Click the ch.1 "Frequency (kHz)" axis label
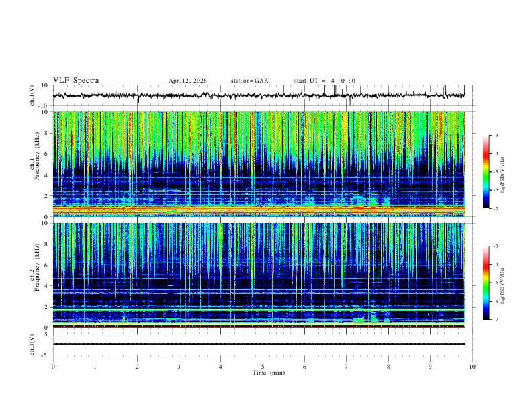This screenshot has height=411, width=532. tap(37, 156)
